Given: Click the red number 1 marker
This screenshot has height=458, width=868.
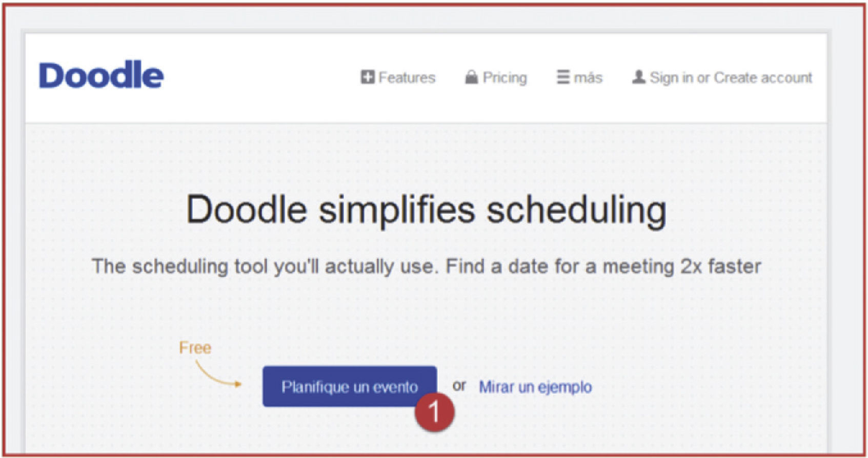Looking at the screenshot, I should pyautogui.click(x=434, y=412).
